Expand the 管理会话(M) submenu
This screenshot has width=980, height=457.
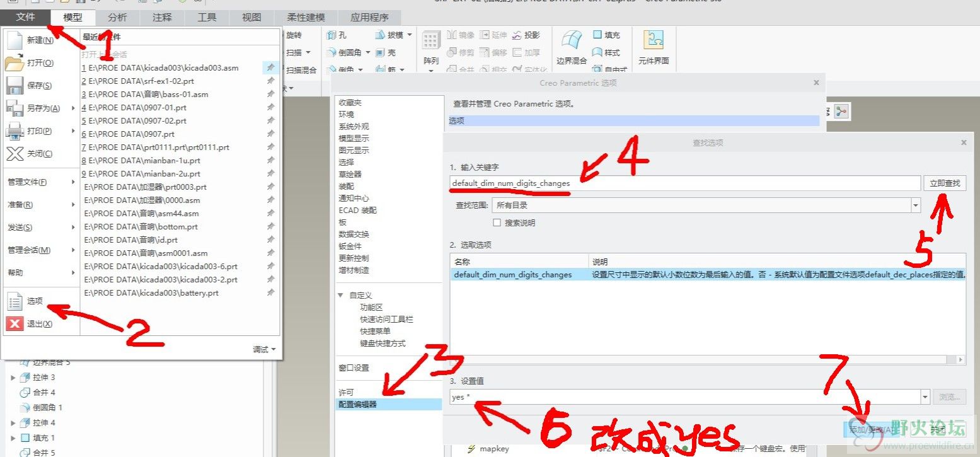coord(73,250)
